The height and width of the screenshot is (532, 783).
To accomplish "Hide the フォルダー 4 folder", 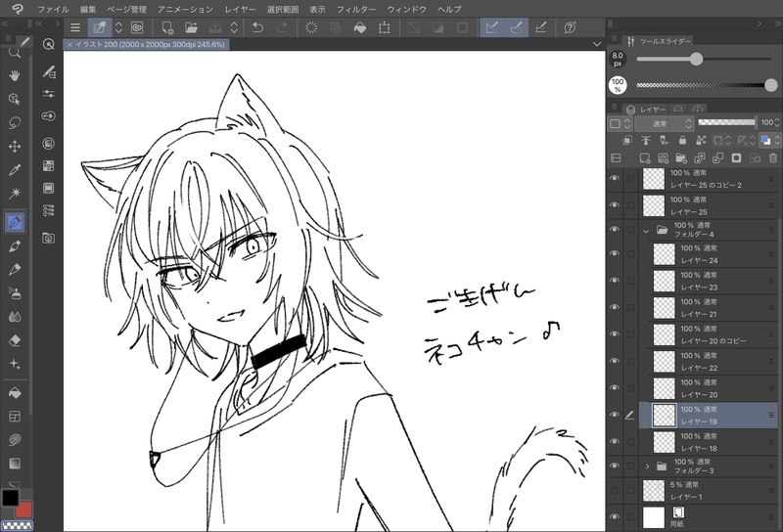I will coord(615,229).
